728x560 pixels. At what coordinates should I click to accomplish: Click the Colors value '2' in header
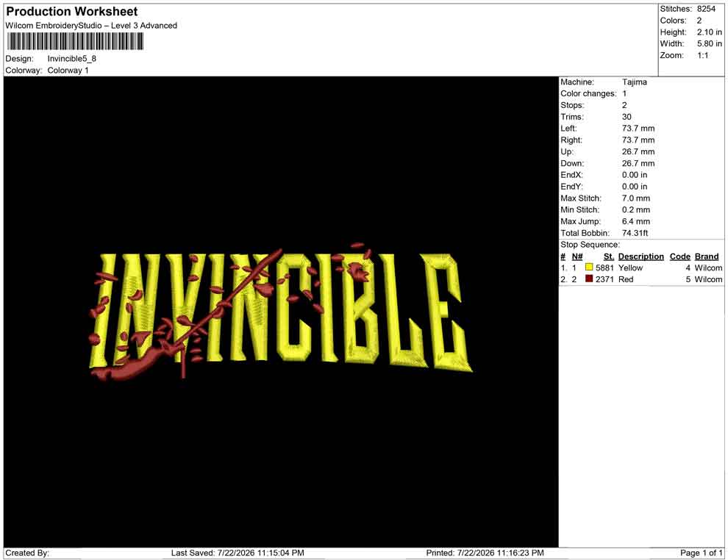click(x=699, y=21)
